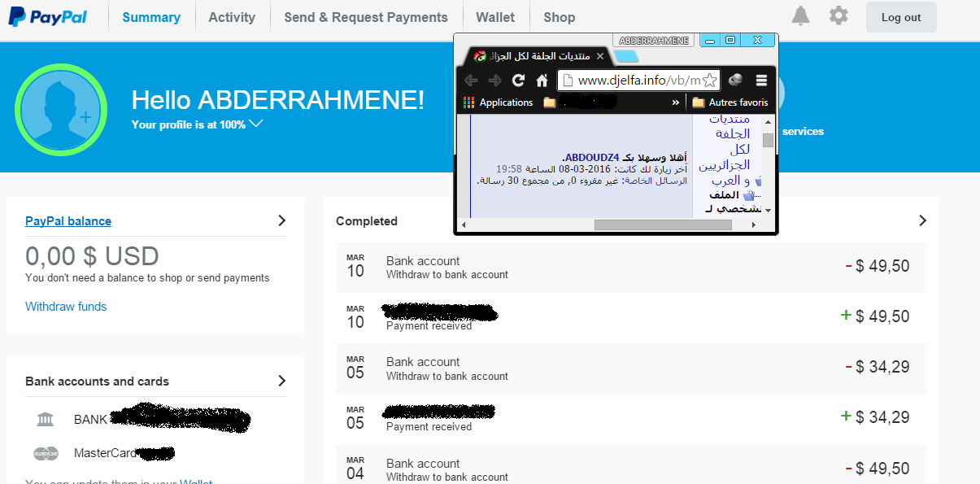
Task: Open PayPal settings gear
Action: (838, 16)
